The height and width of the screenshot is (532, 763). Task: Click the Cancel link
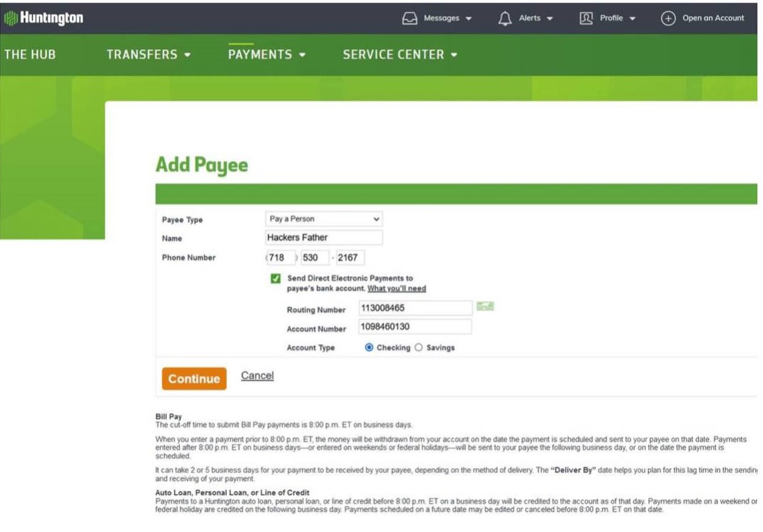(257, 376)
